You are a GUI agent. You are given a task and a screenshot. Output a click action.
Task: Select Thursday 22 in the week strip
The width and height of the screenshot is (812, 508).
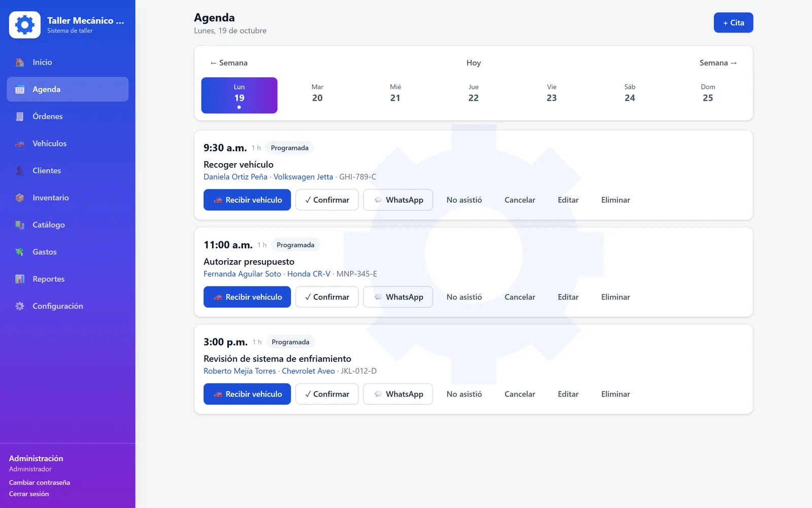(473, 95)
